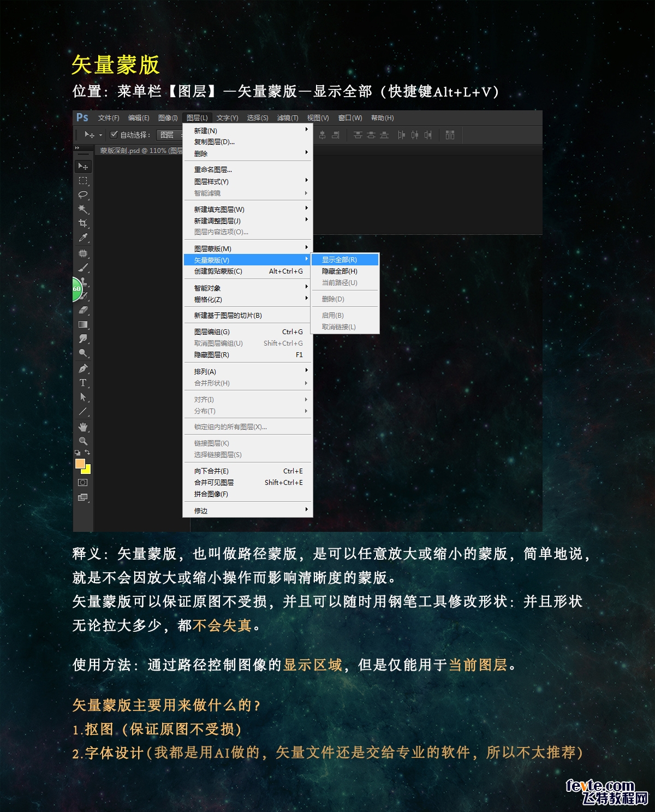Open the 图像(I) menu
This screenshot has width=655, height=812.
(x=168, y=118)
